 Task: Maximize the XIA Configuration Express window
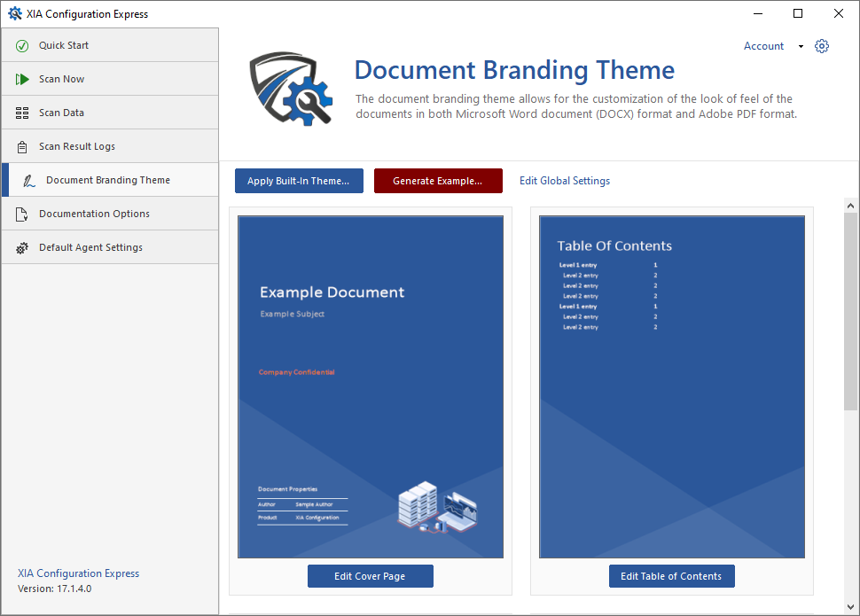(x=798, y=13)
